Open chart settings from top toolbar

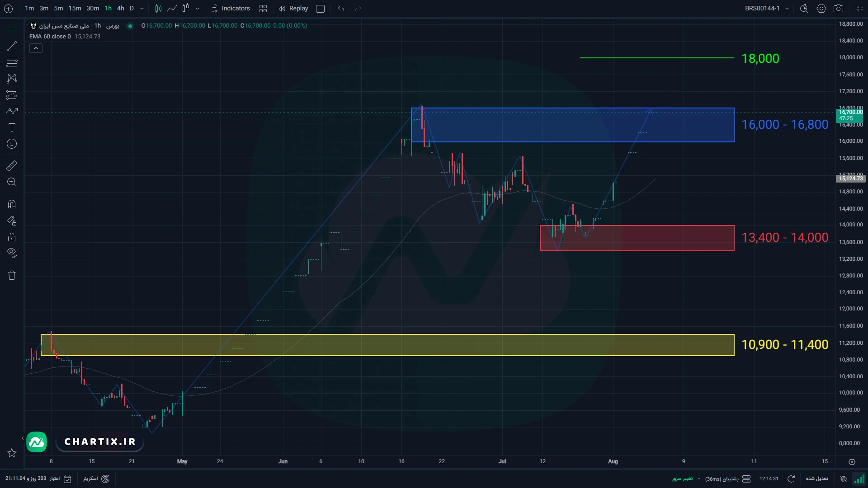[x=821, y=9]
